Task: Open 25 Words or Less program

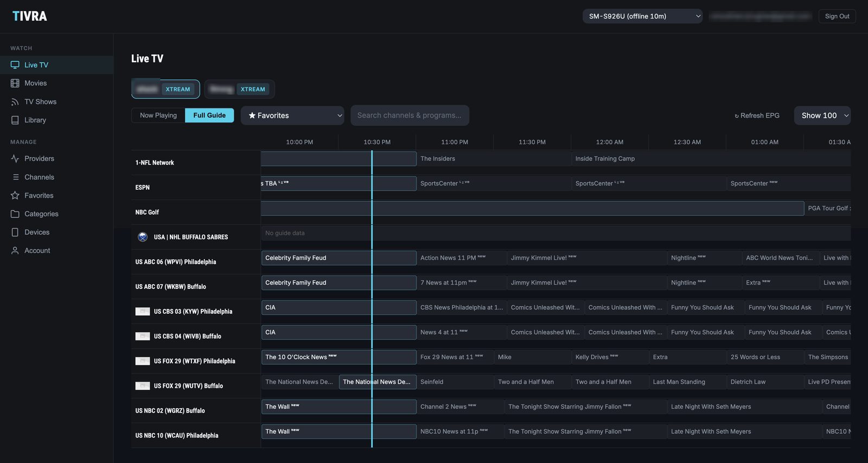Action: pyautogui.click(x=765, y=357)
